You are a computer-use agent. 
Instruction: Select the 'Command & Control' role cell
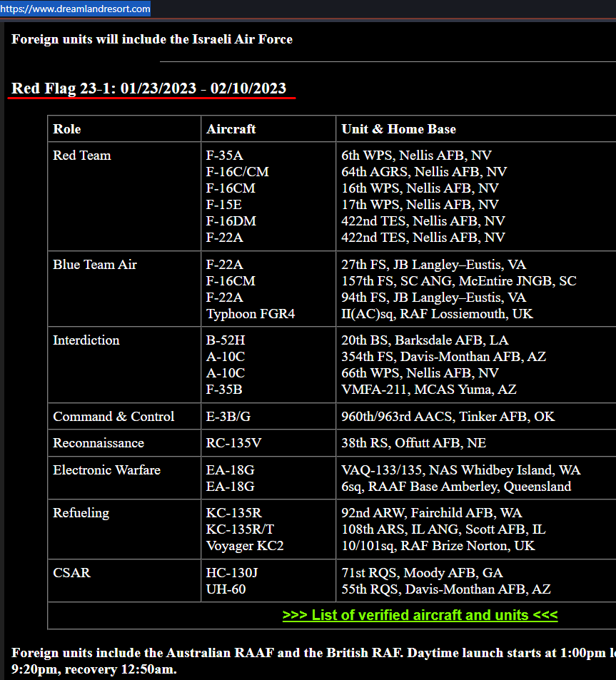point(113,416)
